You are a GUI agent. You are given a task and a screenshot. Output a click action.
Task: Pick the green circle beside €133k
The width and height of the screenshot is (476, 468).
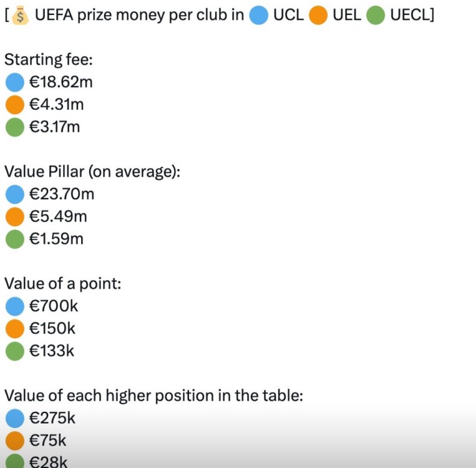(14, 351)
